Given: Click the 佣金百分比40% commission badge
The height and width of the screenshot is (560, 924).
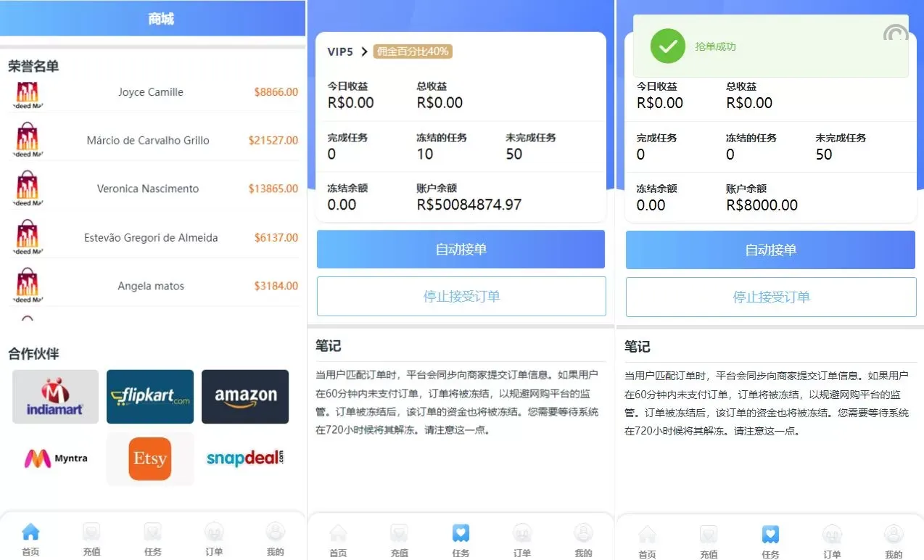Looking at the screenshot, I should 413,52.
